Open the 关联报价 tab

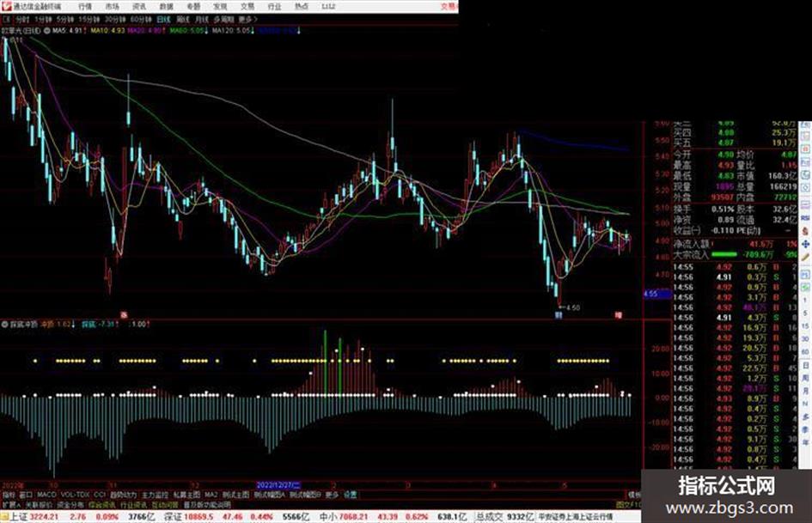[x=39, y=504]
